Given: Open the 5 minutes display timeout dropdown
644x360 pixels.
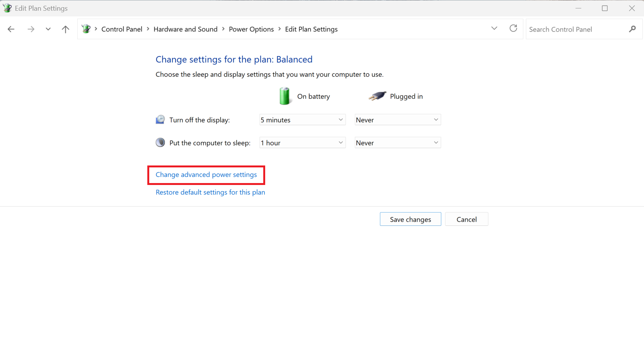Looking at the screenshot, I should pos(302,120).
